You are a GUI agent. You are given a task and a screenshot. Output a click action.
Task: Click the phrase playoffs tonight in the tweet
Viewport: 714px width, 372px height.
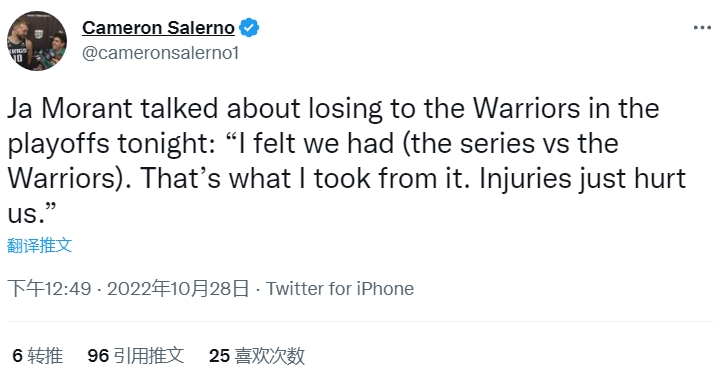pos(108,144)
